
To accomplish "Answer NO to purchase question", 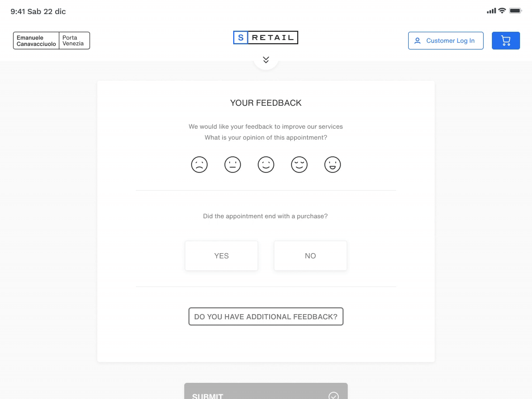I will (310, 256).
